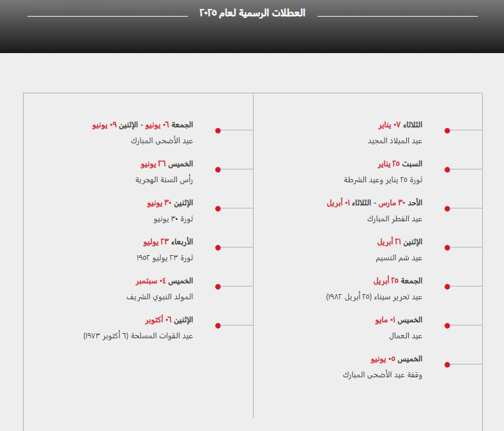Select the red dot beside رأس السنة الهجرية
The height and width of the screenshot is (431, 504).
coord(218,169)
